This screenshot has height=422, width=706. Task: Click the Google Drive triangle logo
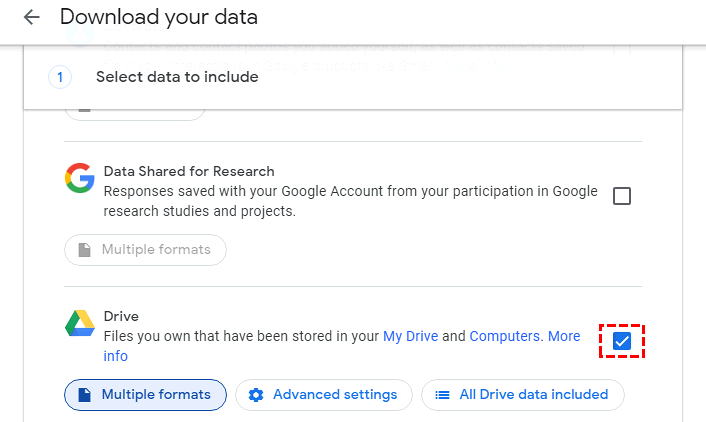click(79, 324)
